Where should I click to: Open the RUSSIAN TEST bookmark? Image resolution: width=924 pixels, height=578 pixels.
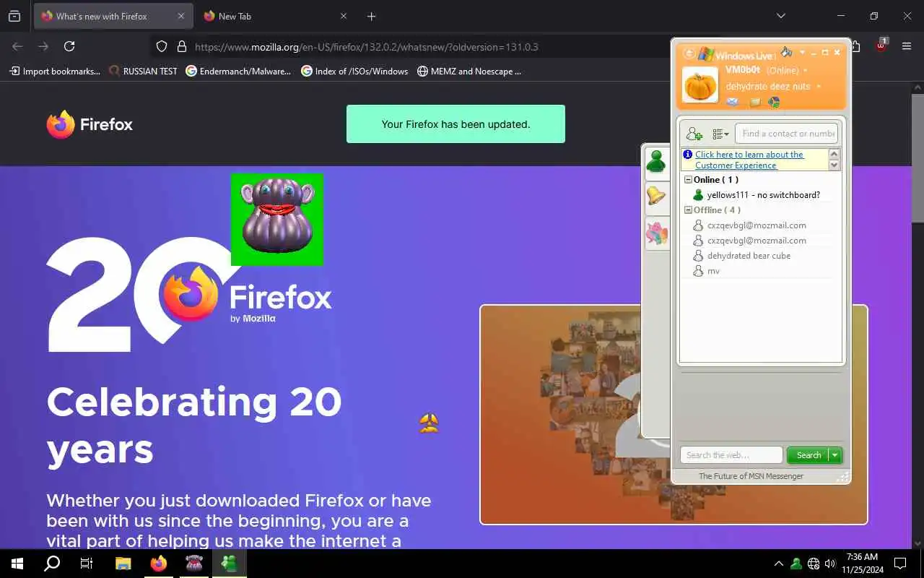(x=143, y=71)
